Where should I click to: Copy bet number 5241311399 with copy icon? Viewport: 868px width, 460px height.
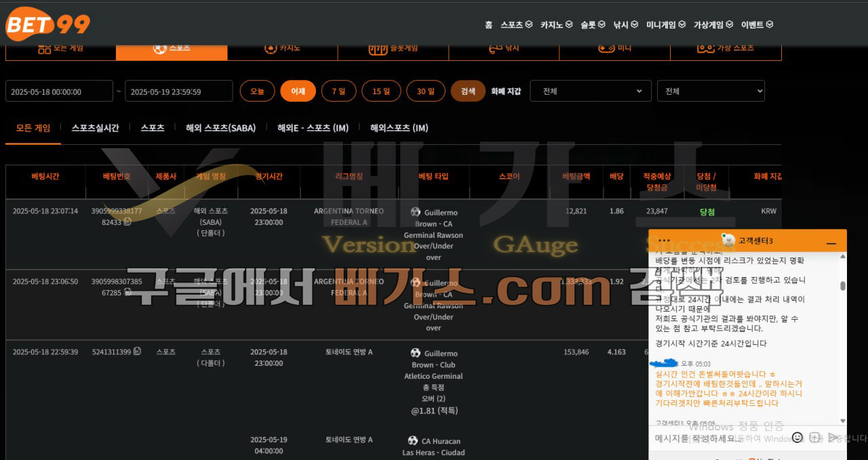click(137, 352)
